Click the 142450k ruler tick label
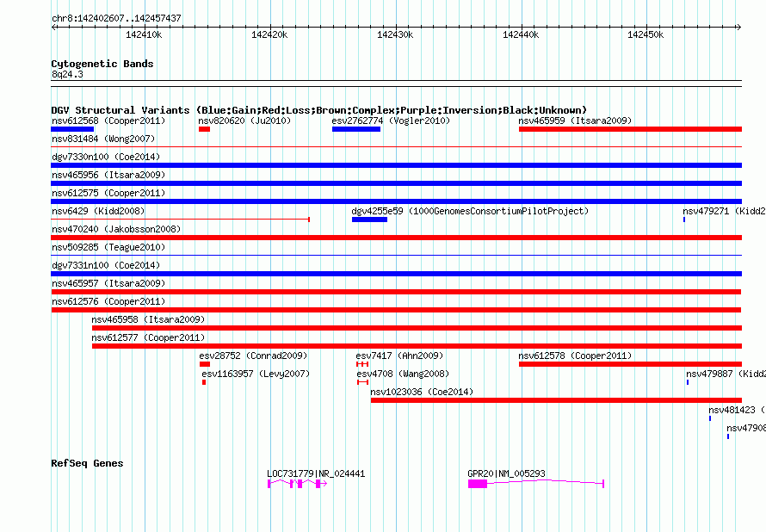The width and height of the screenshot is (766, 532). [646, 34]
